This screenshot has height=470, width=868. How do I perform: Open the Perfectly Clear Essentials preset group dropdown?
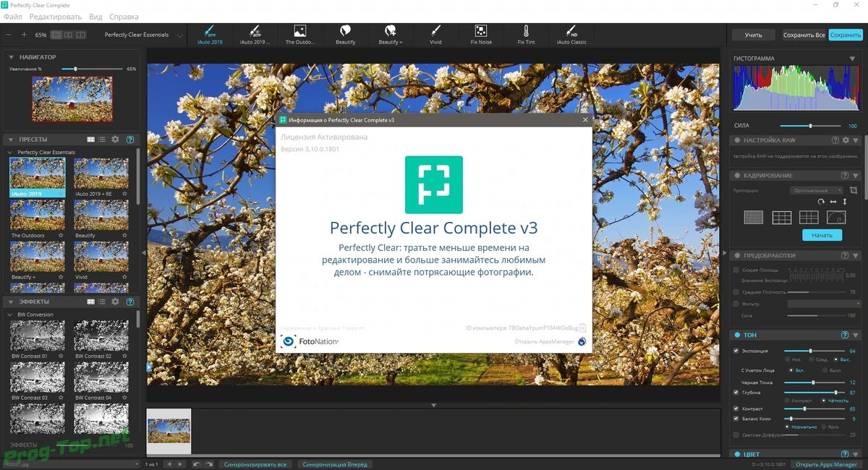click(143, 35)
